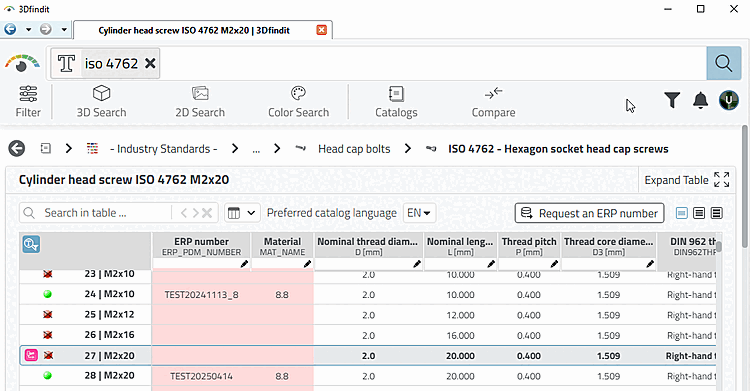Select the medium row density view

pyautogui.click(x=699, y=213)
